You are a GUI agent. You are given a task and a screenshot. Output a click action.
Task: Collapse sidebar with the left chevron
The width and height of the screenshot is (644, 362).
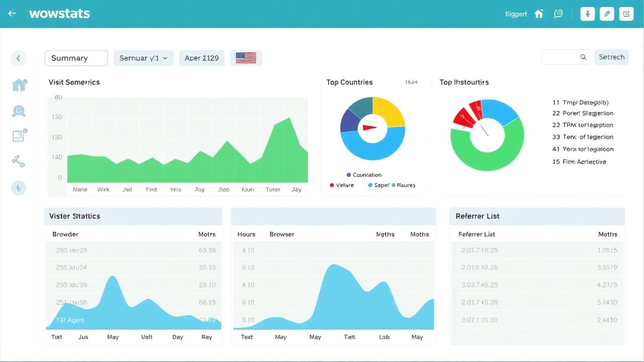pyautogui.click(x=19, y=58)
